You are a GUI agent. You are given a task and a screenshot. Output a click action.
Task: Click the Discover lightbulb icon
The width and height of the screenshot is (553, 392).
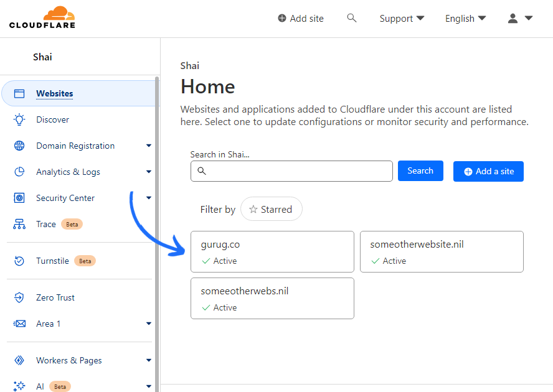click(x=19, y=119)
